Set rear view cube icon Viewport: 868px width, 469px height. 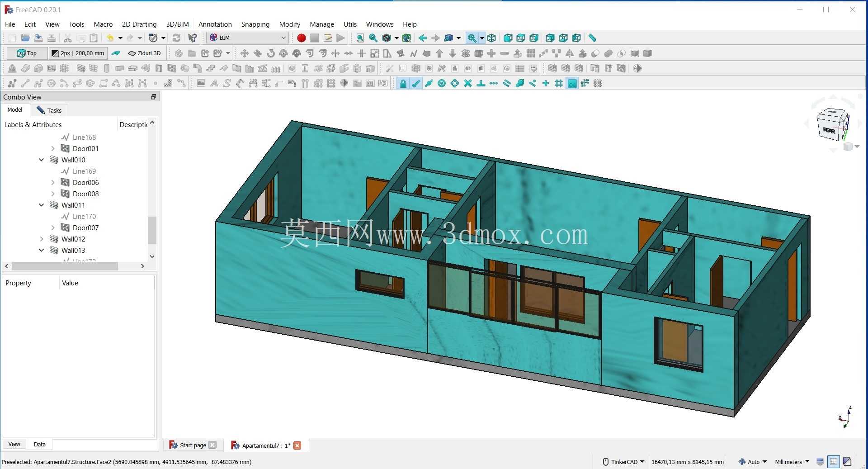click(x=550, y=38)
